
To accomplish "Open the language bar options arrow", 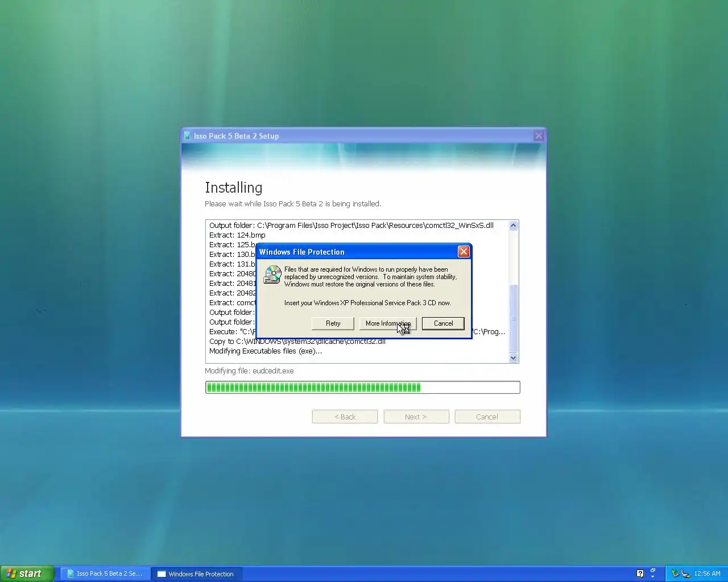I will [x=653, y=577].
